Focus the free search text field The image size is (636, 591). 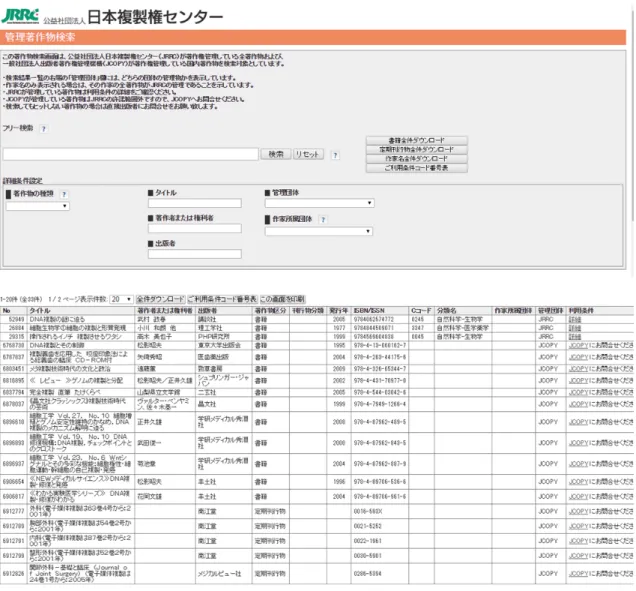coord(131,154)
